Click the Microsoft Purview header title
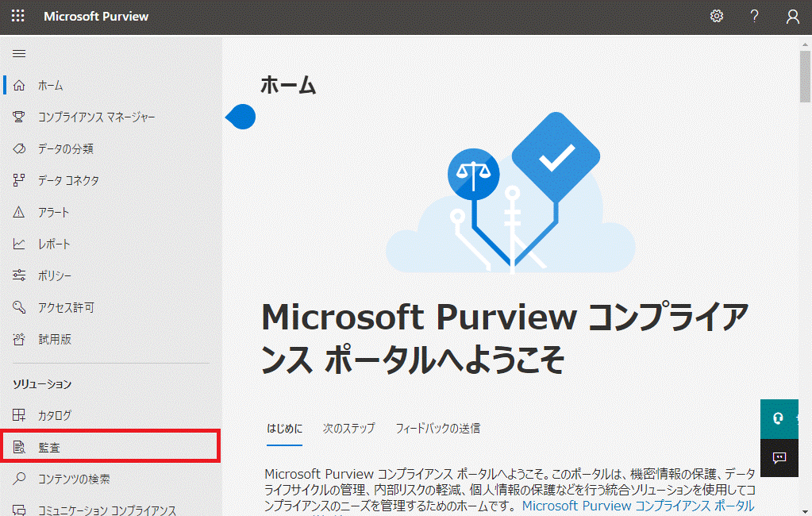Screen dimensions: 812x516 96,16
